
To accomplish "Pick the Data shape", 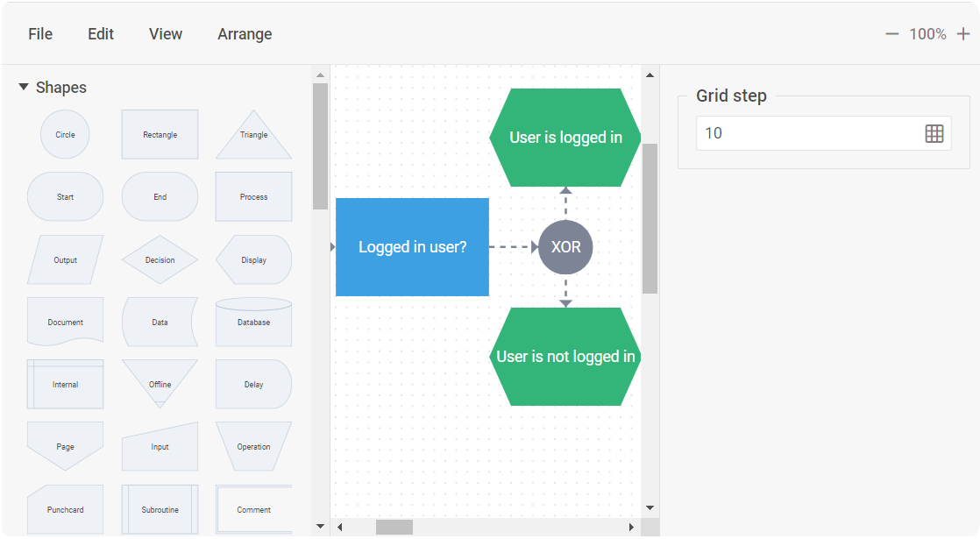I will point(160,323).
